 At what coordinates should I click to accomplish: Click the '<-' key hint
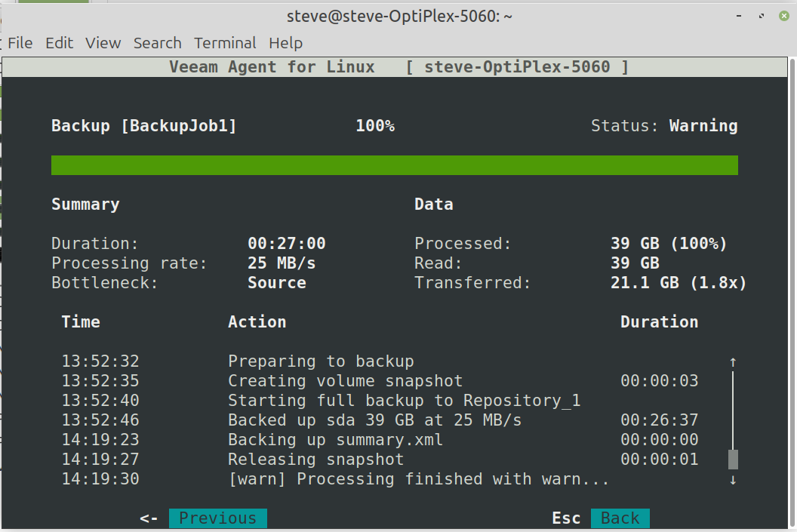[x=149, y=518]
